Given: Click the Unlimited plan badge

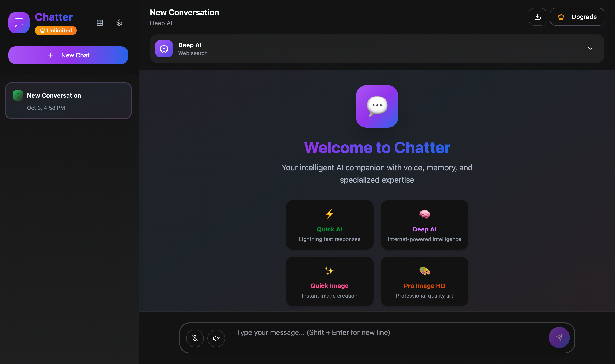Looking at the screenshot, I should coord(56,30).
